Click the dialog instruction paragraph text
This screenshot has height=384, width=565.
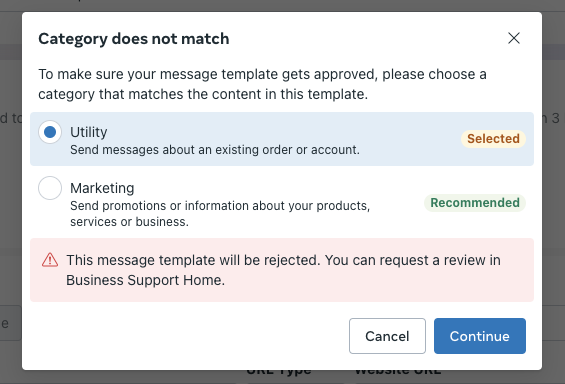262,84
